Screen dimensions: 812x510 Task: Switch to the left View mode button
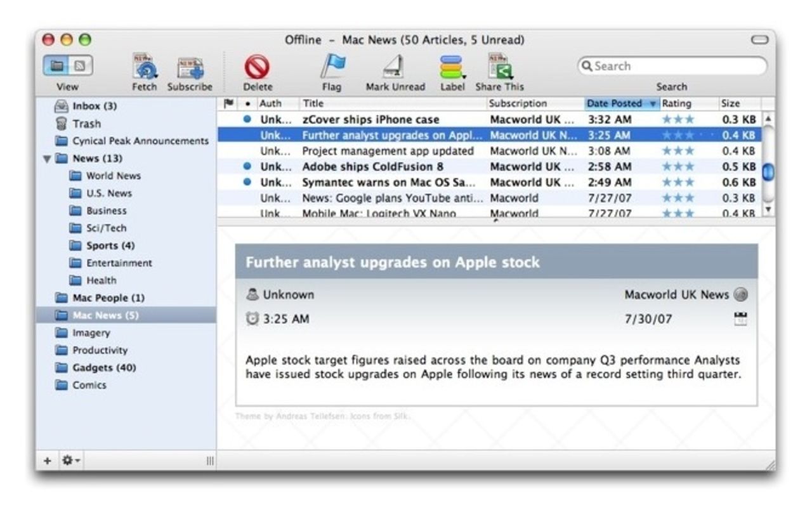pyautogui.click(x=56, y=65)
